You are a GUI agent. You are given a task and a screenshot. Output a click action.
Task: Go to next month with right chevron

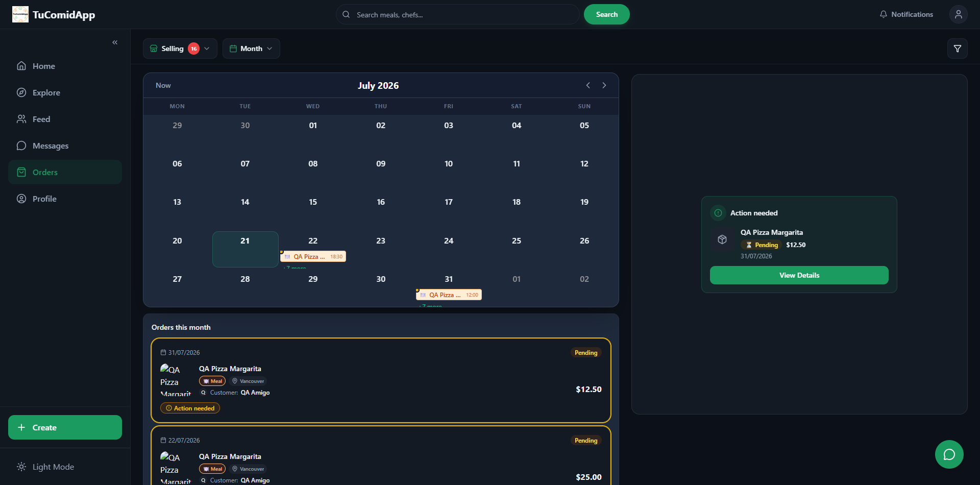click(x=604, y=85)
